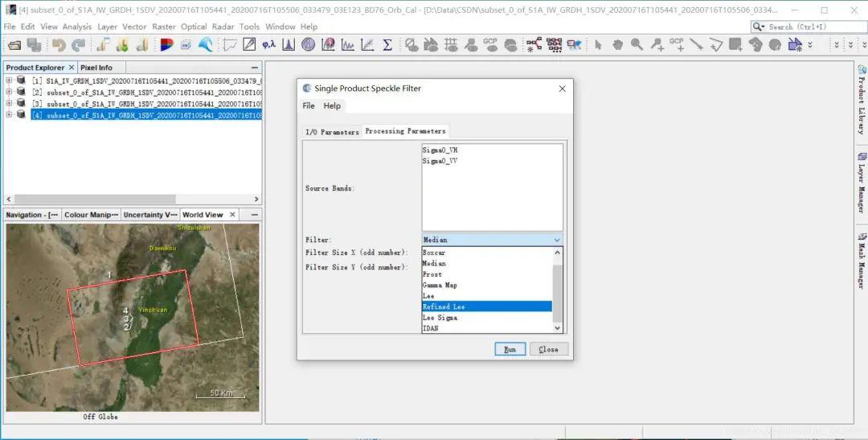Image resolution: width=868 pixels, height=440 pixels.
Task: Pick Gamma Map filter option
Action: (440, 285)
